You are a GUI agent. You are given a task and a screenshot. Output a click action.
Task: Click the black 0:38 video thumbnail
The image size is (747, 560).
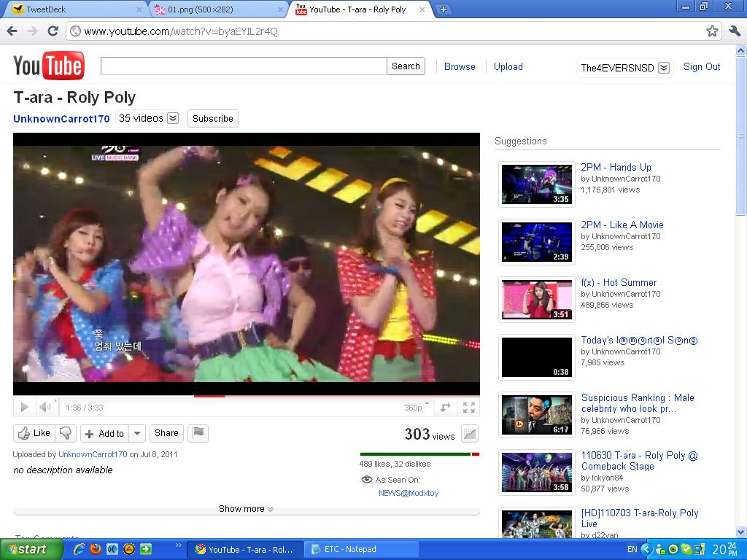tap(536, 357)
